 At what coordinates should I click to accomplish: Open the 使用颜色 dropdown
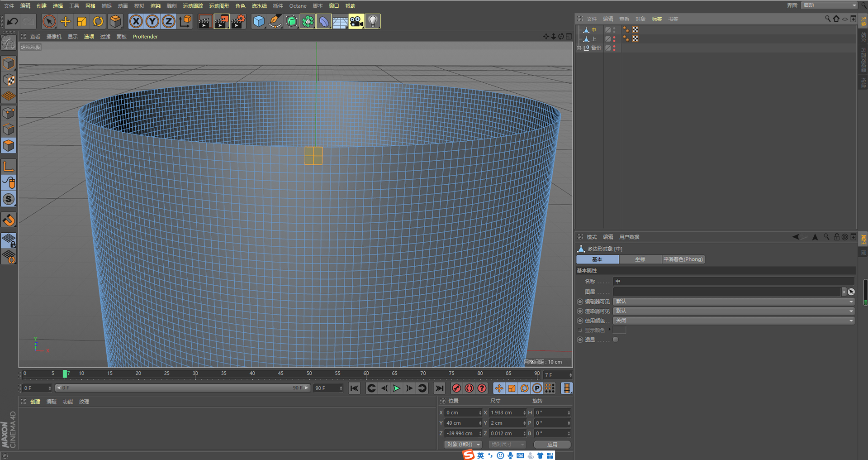733,321
